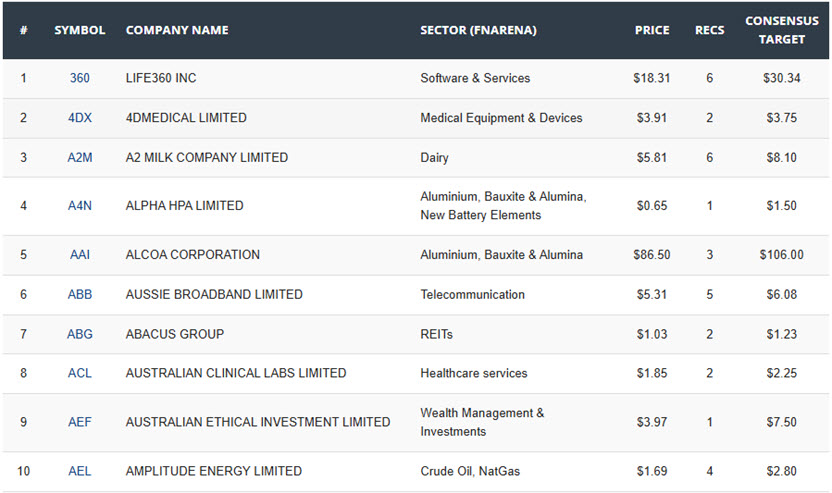
Task: Click the $30.34 consensus target
Action: click(x=782, y=78)
